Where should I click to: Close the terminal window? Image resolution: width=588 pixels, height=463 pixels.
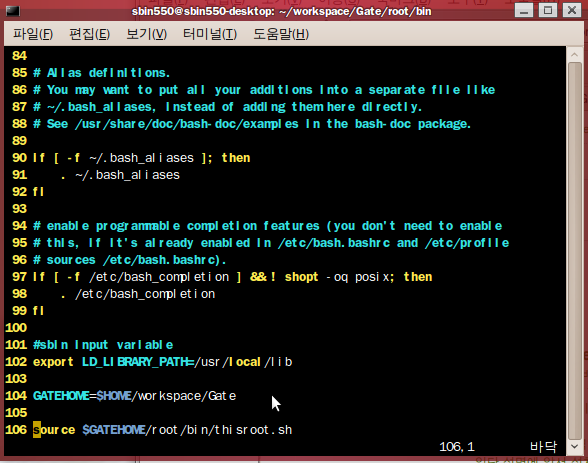pyautogui.click(x=572, y=10)
